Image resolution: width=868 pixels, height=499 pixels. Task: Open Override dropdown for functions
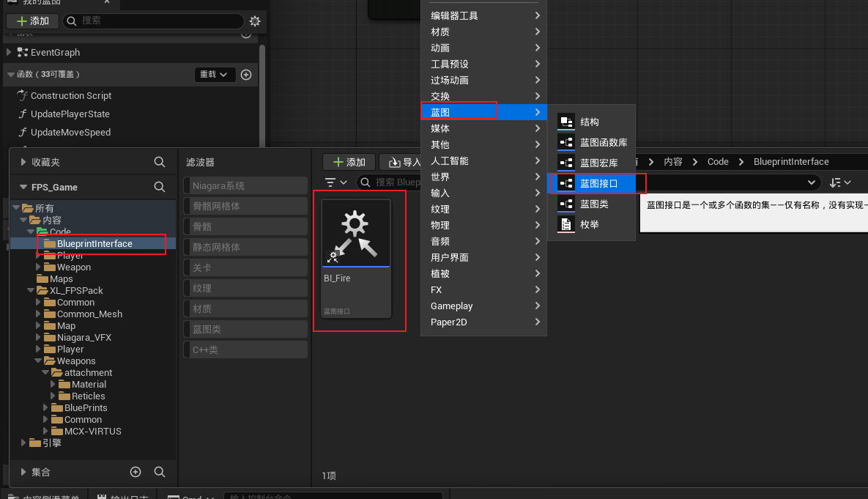(x=214, y=74)
